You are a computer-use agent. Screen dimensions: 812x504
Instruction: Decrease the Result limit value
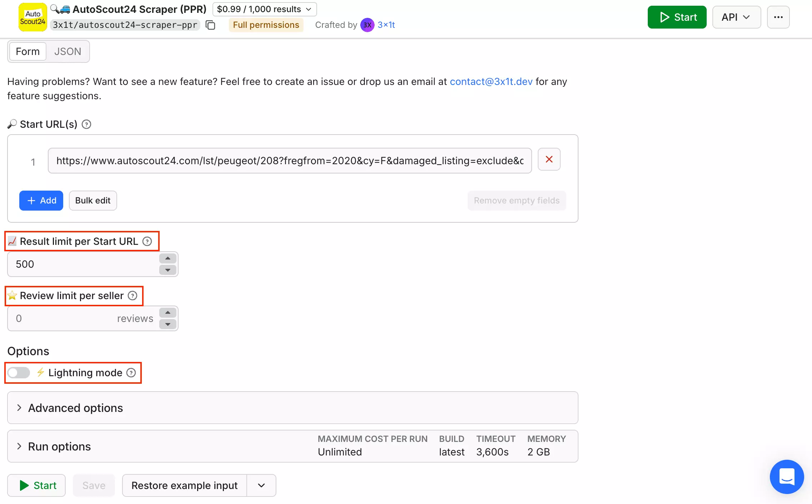[168, 270]
